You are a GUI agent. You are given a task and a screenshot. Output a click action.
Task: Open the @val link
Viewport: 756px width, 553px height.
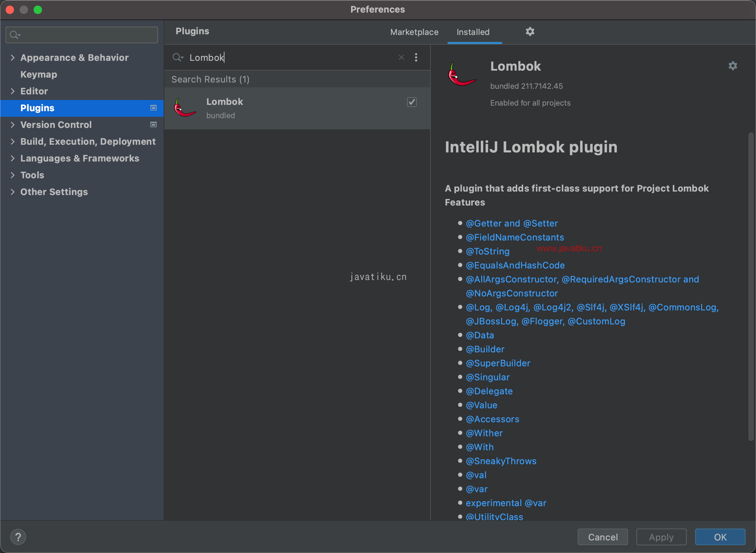point(476,475)
